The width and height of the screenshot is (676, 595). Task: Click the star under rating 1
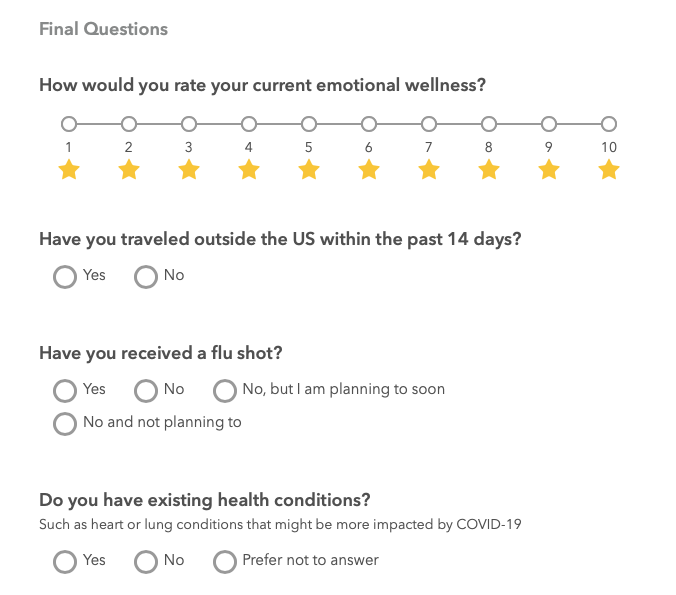(x=68, y=171)
